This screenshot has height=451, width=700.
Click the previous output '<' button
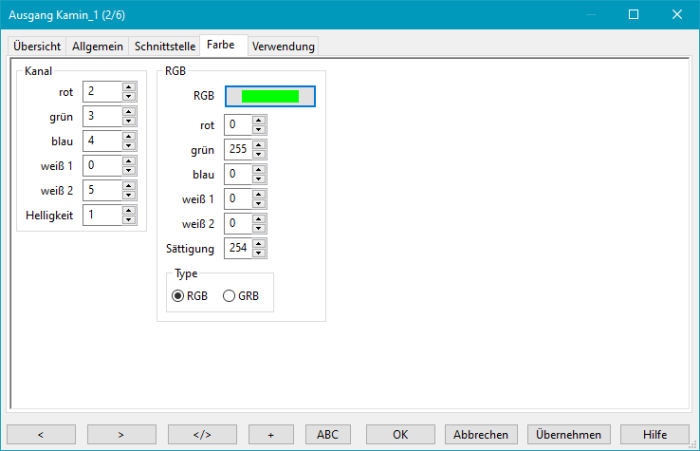pos(41,434)
